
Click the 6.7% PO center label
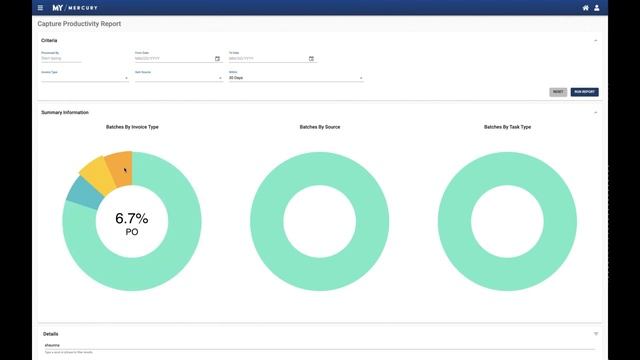(132, 223)
